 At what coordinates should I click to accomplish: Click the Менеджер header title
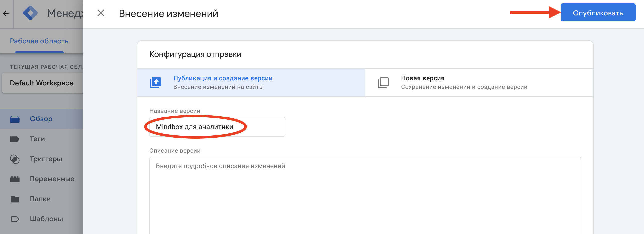point(65,13)
